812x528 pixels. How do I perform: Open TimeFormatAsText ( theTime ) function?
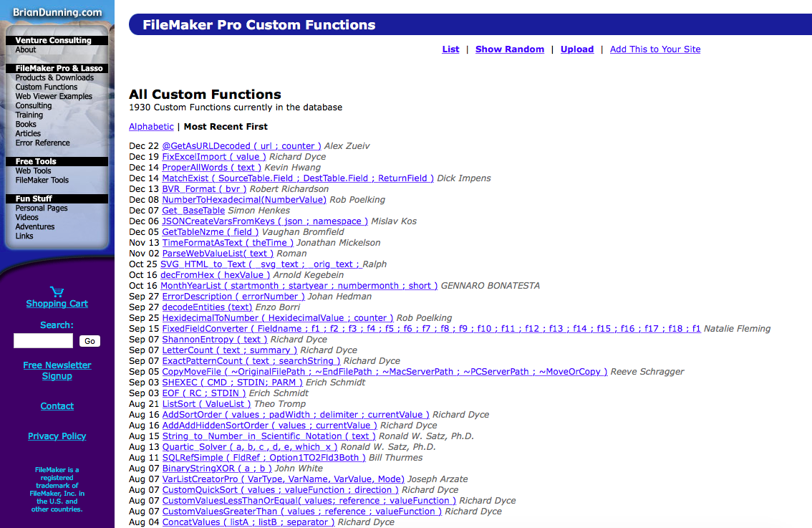[228, 243]
